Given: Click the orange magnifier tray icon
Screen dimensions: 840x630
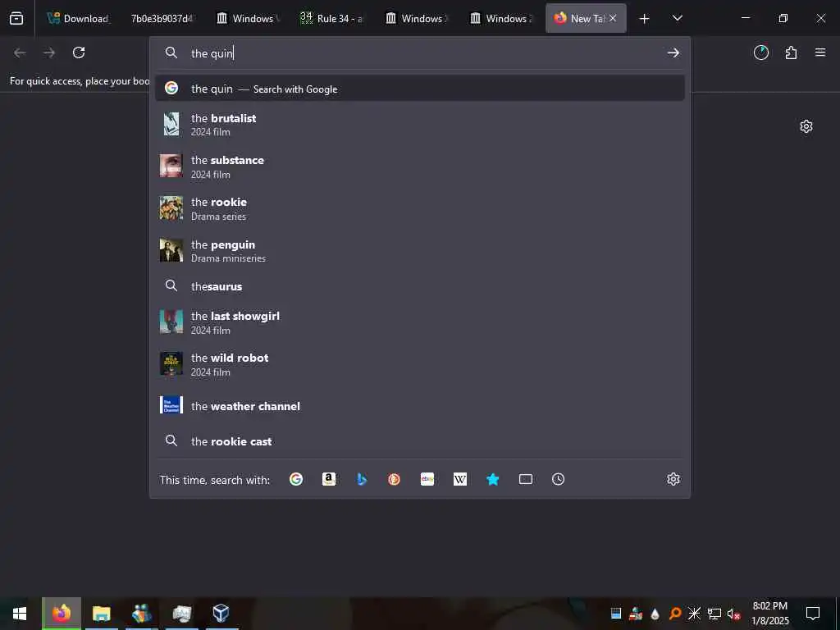Looking at the screenshot, I should click(675, 614).
